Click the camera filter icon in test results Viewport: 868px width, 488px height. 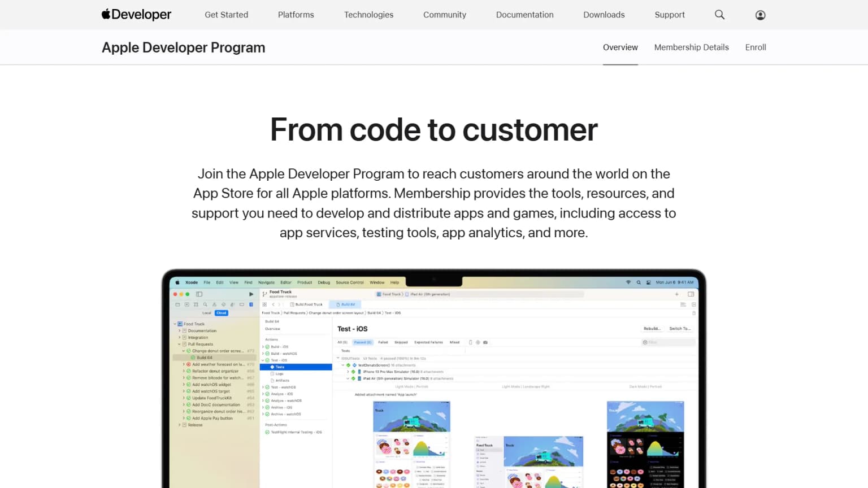(485, 342)
